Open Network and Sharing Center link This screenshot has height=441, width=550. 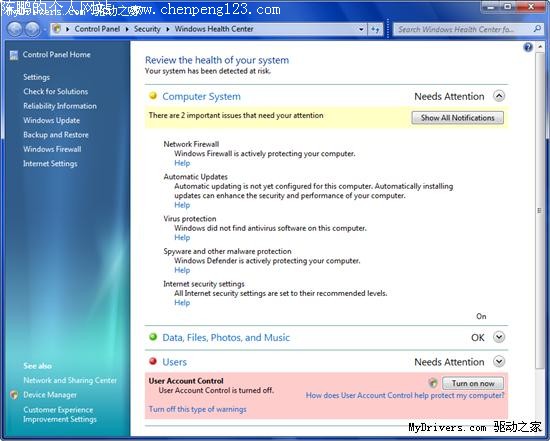click(70, 380)
